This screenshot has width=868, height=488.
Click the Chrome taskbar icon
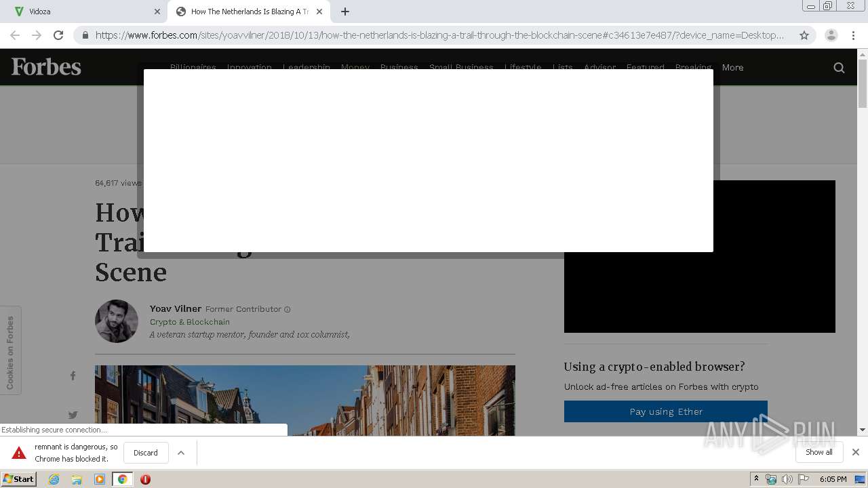click(122, 479)
